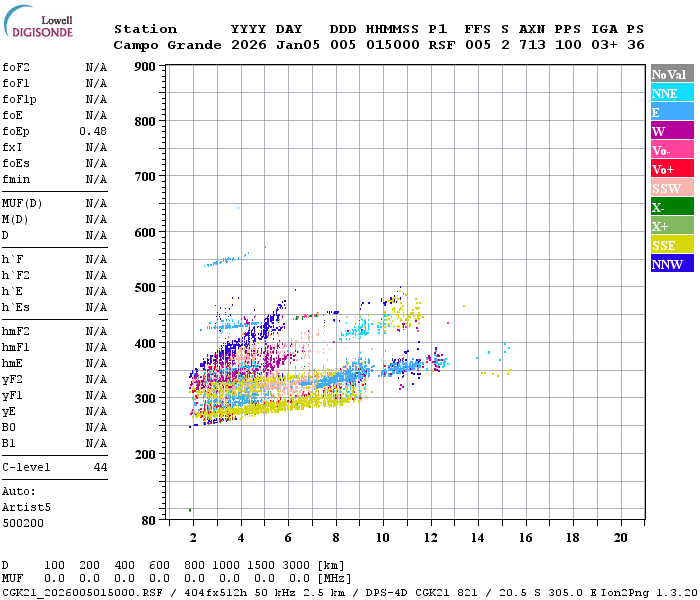Click the isolated cyan echo near 640 km
Image resolution: width=700 pixels, height=600 pixels.
238,208
